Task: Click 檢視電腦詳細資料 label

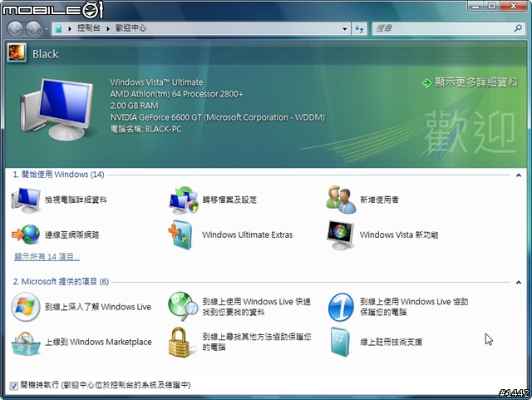Action: (76, 200)
